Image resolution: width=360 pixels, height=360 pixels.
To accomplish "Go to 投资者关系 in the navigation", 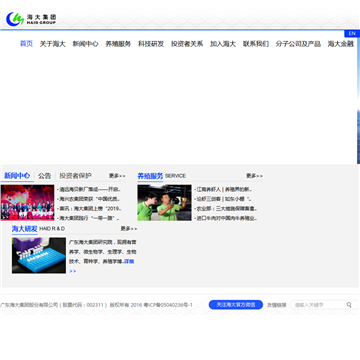I will pos(187,44).
